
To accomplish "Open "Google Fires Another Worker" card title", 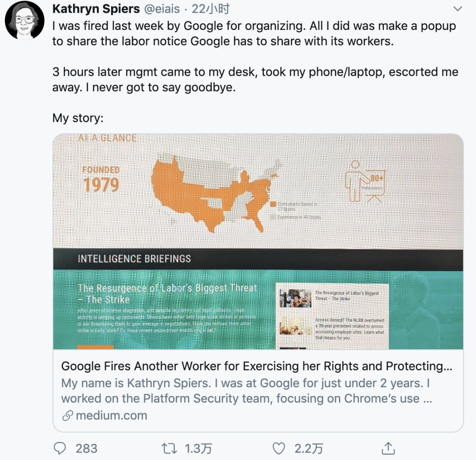I will (x=257, y=366).
